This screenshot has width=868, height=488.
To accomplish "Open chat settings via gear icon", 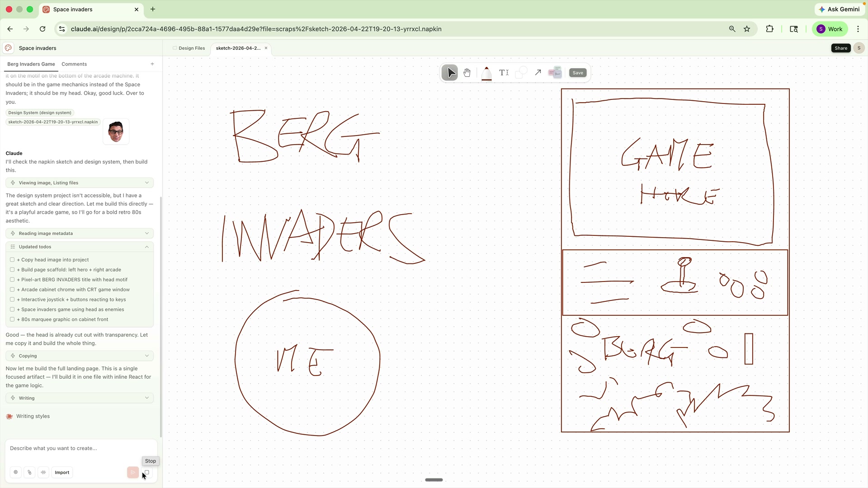I will pyautogui.click(x=16, y=472).
